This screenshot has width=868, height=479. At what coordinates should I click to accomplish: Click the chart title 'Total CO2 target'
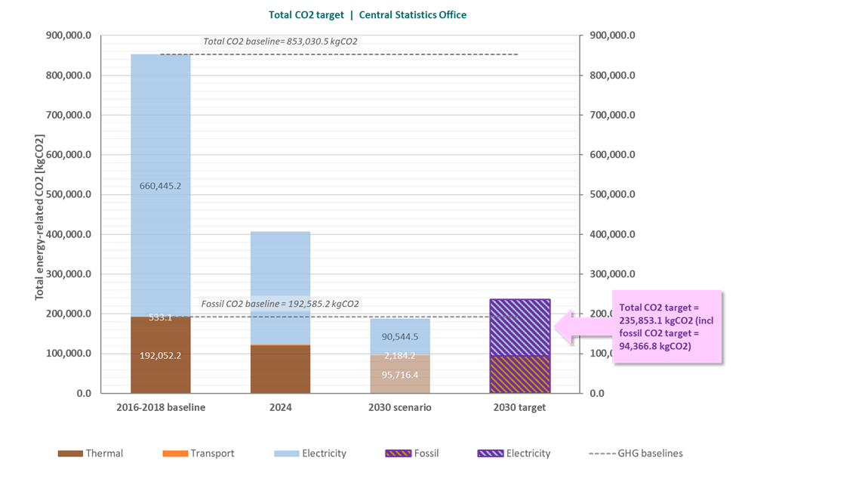(306, 15)
